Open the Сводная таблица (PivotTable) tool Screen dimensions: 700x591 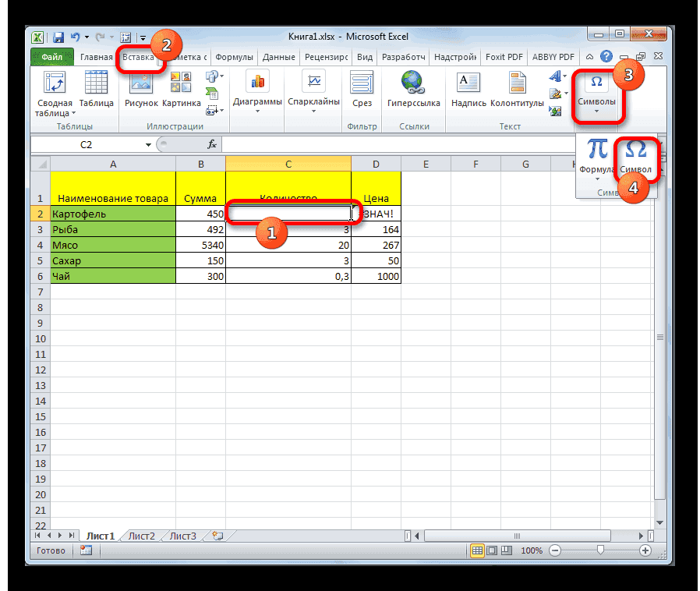pos(53,90)
